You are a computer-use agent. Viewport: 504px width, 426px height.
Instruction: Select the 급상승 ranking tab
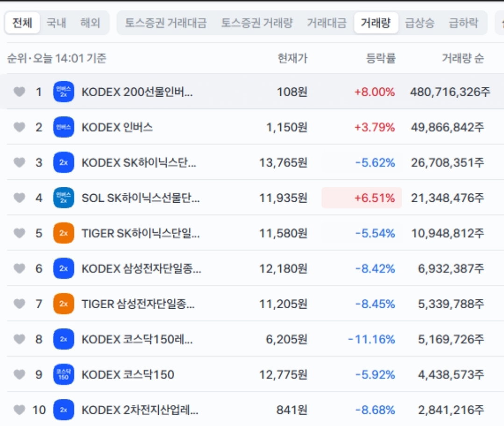coord(419,23)
